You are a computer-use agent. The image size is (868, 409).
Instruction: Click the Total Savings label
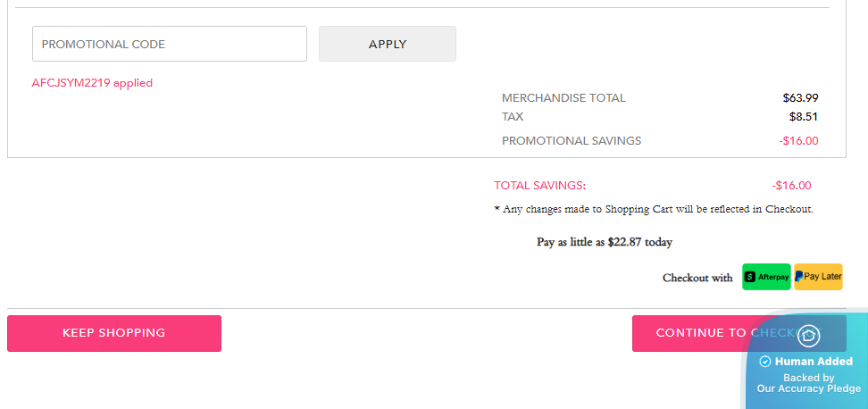point(539,186)
